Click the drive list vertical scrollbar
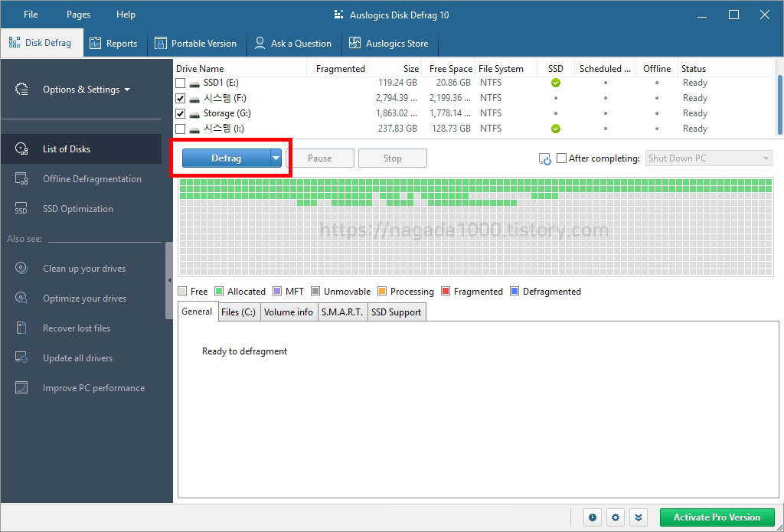 (780, 105)
